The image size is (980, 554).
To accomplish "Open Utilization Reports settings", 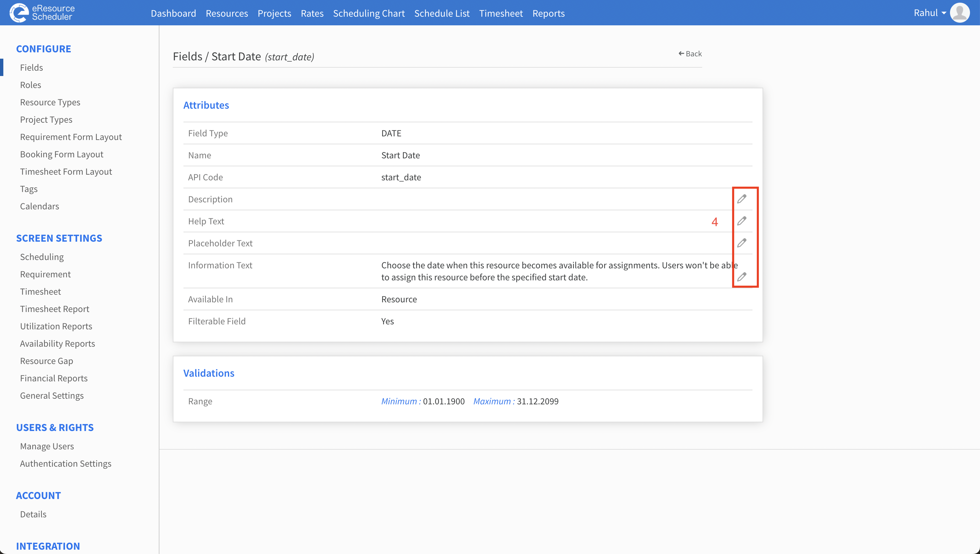I will pos(56,326).
